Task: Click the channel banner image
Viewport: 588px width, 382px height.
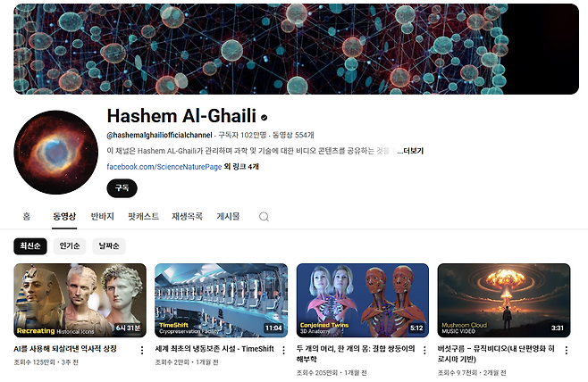Action: tap(297, 49)
